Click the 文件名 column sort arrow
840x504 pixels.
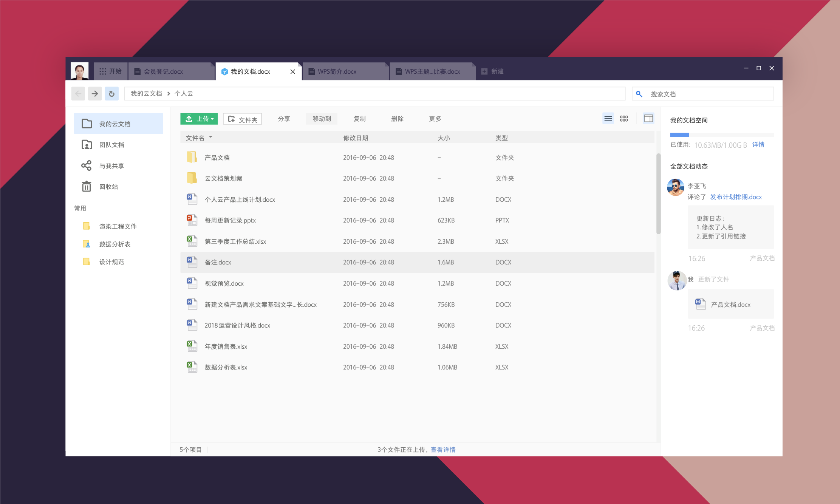[210, 137]
